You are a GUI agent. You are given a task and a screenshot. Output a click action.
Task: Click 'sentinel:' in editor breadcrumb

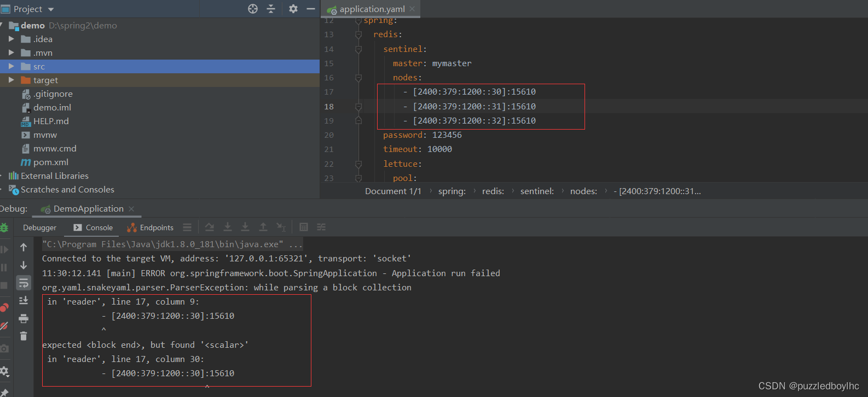(537, 191)
